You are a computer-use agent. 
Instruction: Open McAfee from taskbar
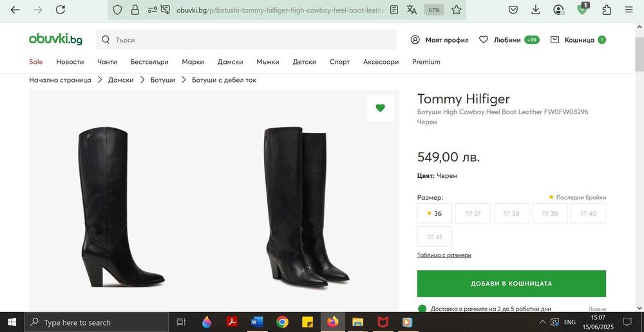383,322
